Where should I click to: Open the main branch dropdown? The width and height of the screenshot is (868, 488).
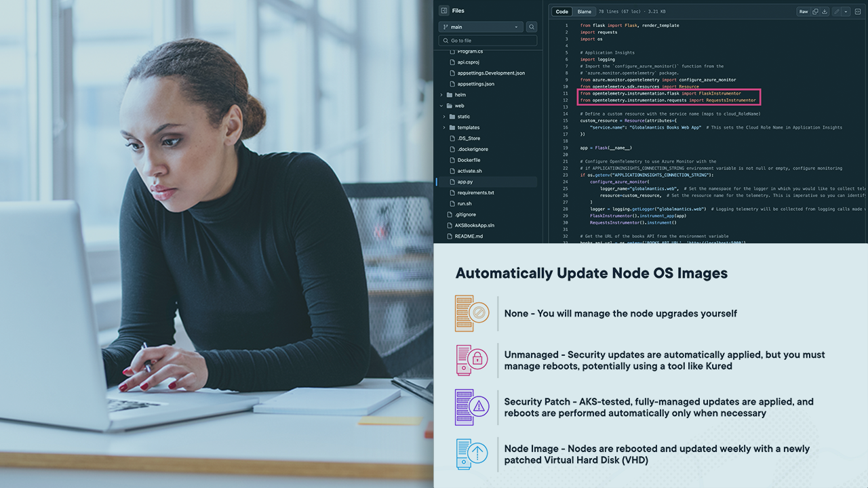(x=480, y=27)
